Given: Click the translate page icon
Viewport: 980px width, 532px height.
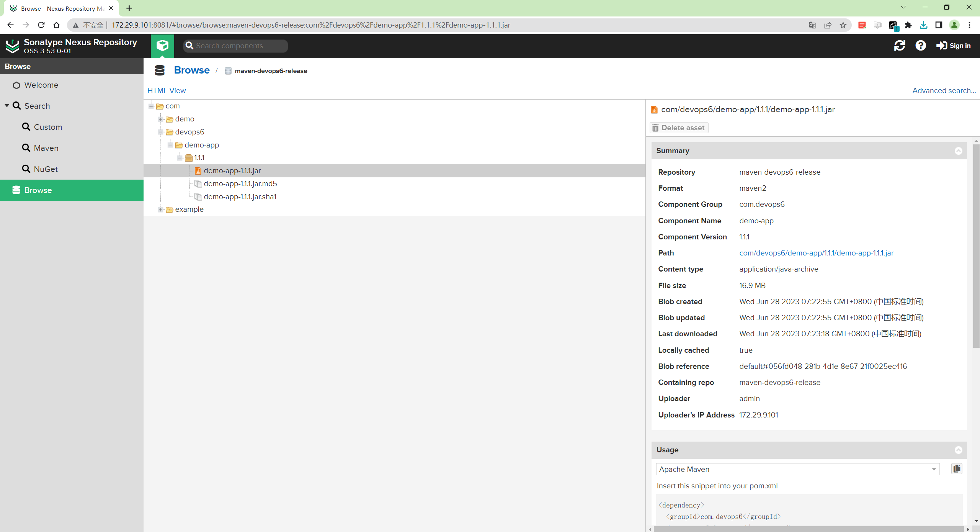Looking at the screenshot, I should click(x=812, y=25).
